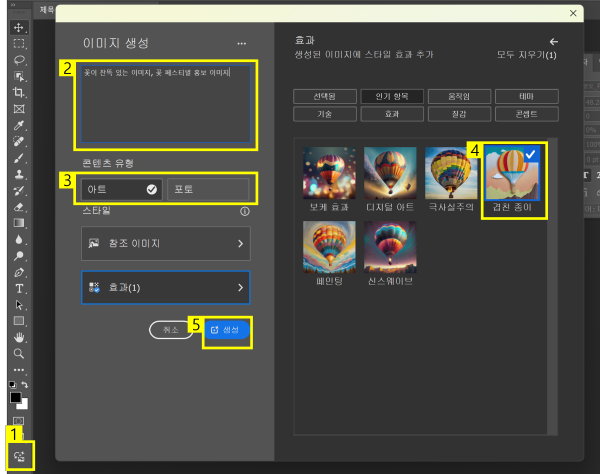Image resolution: width=600 pixels, height=474 pixels.
Task: Select the 보케 효과 effect thumbnail
Action: 329,173
